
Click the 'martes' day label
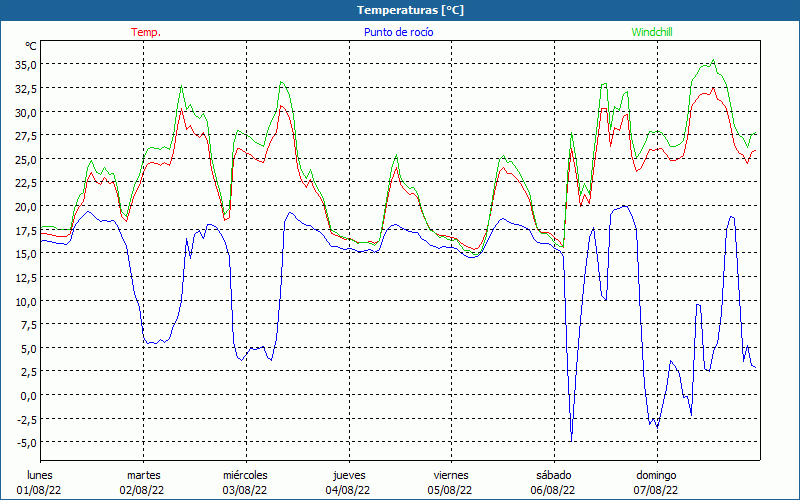[x=143, y=475]
